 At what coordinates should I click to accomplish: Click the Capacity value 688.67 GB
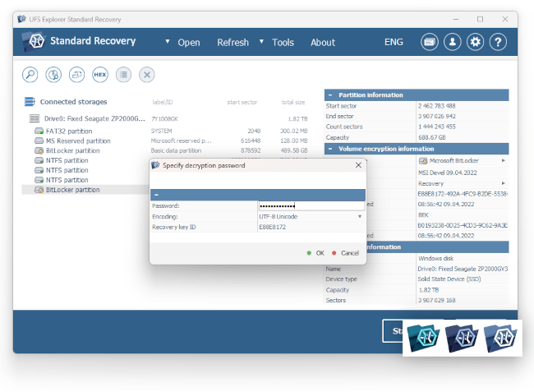(x=432, y=137)
